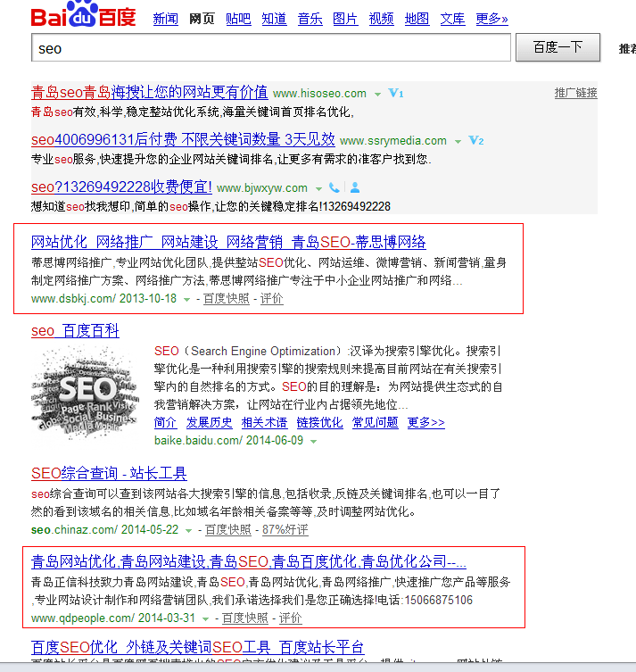
Task: Open the ad titled seo4006996131后付费
Action: pos(183,139)
